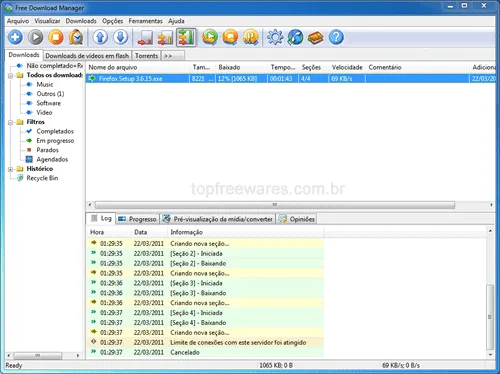This screenshot has width=500, height=374.
Task: Select the Progresso tab
Action: 137,219
